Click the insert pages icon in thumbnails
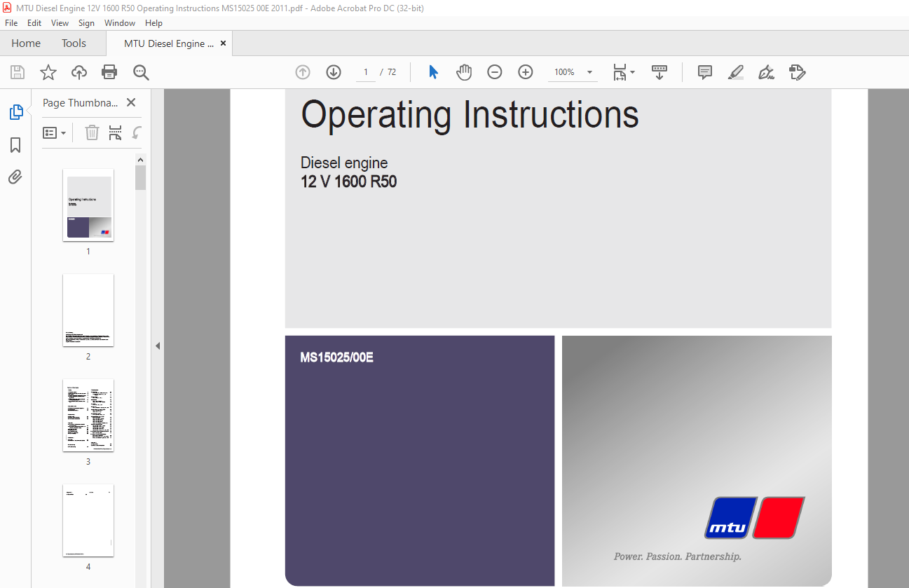This screenshot has width=909, height=588. point(116,132)
